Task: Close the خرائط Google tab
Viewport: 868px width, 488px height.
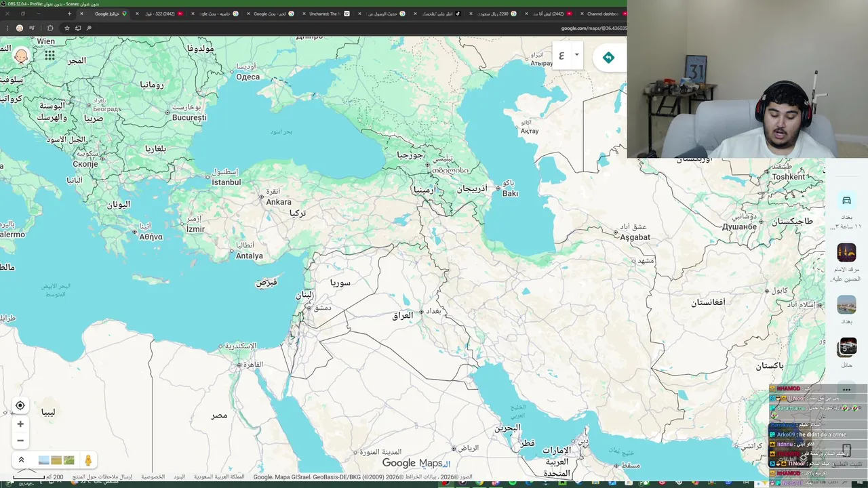Action: pyautogui.click(x=82, y=14)
